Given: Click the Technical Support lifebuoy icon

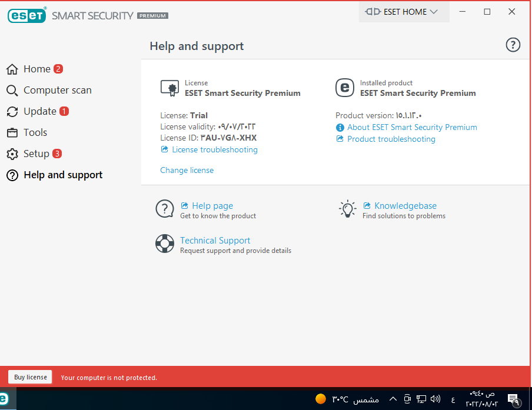Looking at the screenshot, I should coord(165,244).
